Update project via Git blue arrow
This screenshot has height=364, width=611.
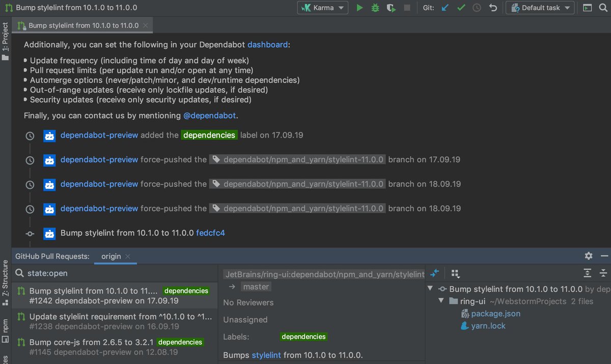[445, 8]
